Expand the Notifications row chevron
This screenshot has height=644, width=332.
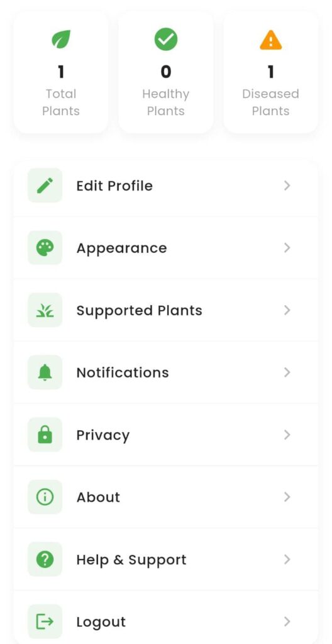pos(287,372)
